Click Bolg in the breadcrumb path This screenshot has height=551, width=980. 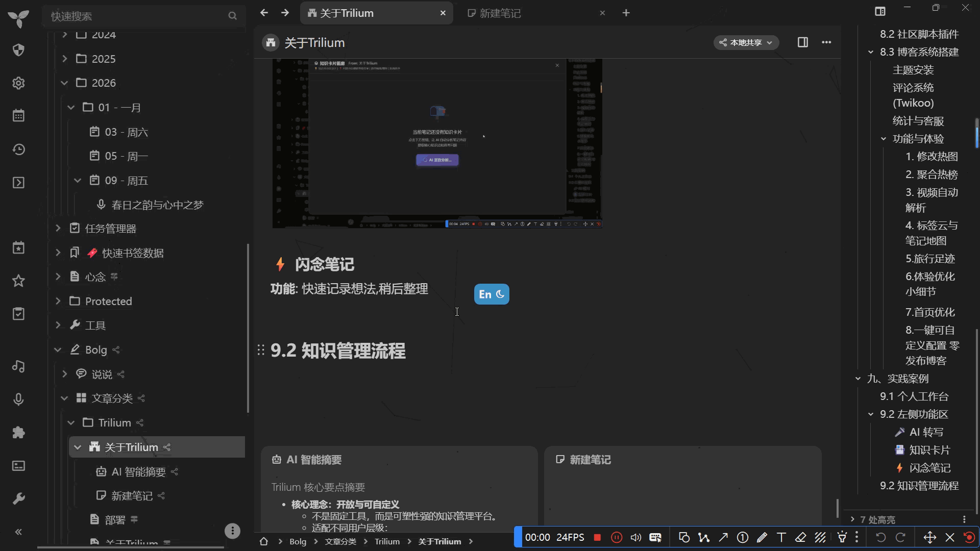[298, 541]
